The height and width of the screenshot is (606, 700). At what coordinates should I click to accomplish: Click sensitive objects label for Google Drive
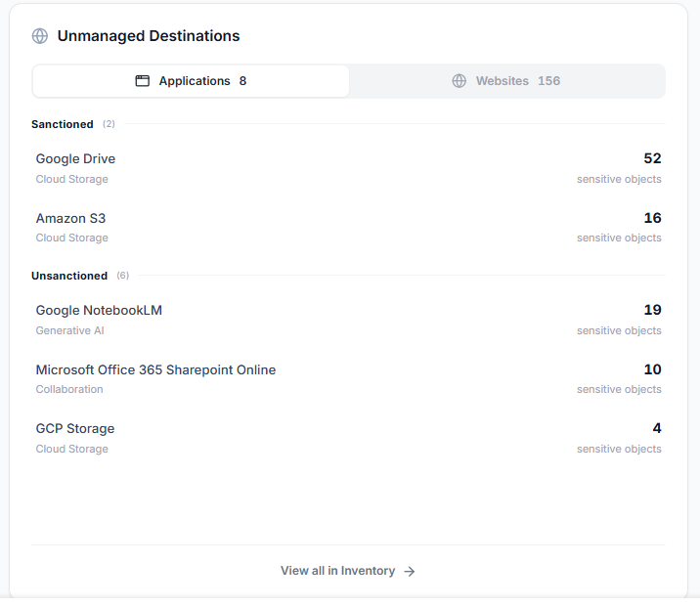(x=619, y=179)
